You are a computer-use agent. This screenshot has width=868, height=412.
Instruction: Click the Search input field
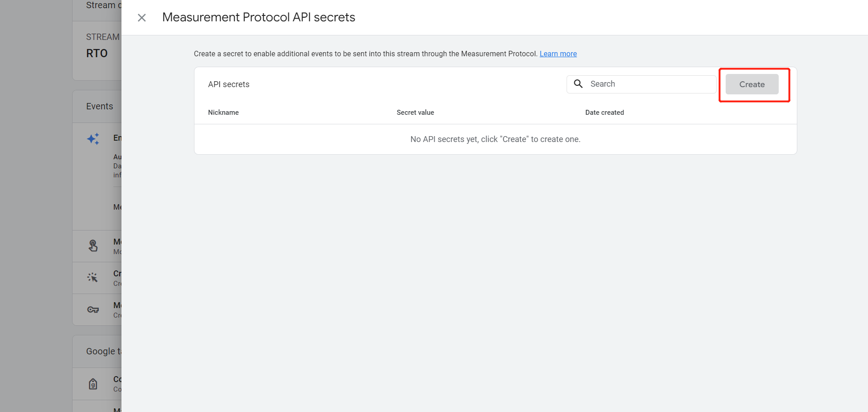(641, 84)
